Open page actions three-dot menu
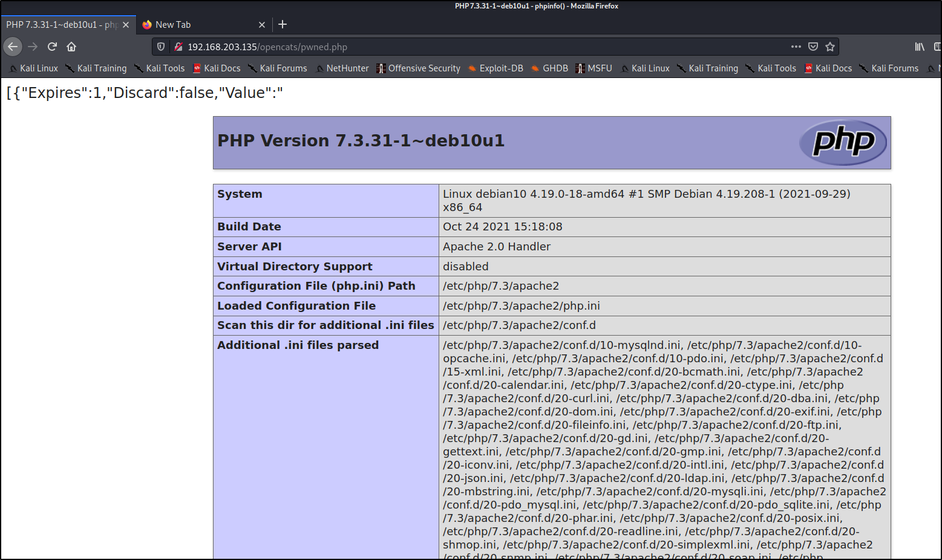Viewport: 942px width, 560px height. coord(796,47)
